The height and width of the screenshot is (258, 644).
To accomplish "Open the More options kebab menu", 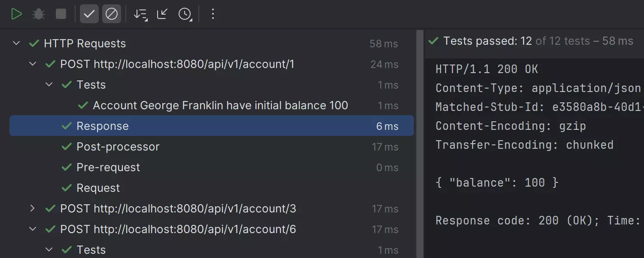I will (x=213, y=14).
